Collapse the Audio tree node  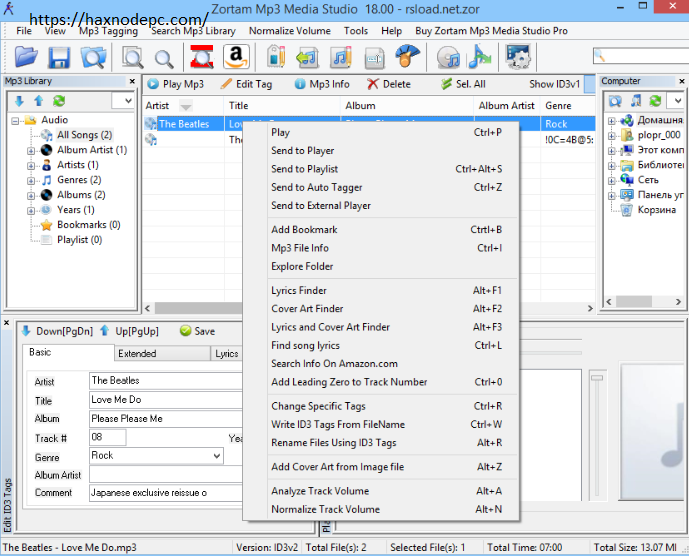15,120
